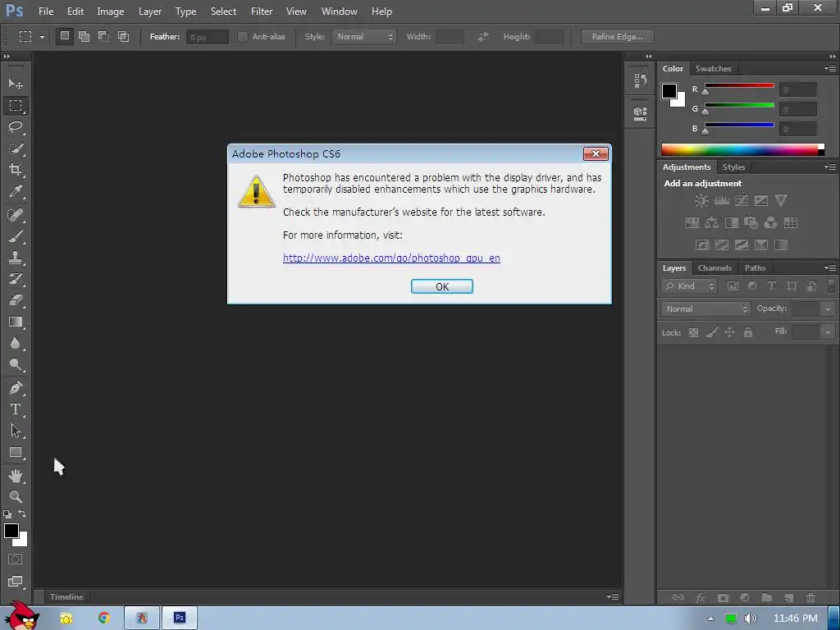Select the Spot Healing Brush tool
The image size is (840, 630).
[x=16, y=215]
